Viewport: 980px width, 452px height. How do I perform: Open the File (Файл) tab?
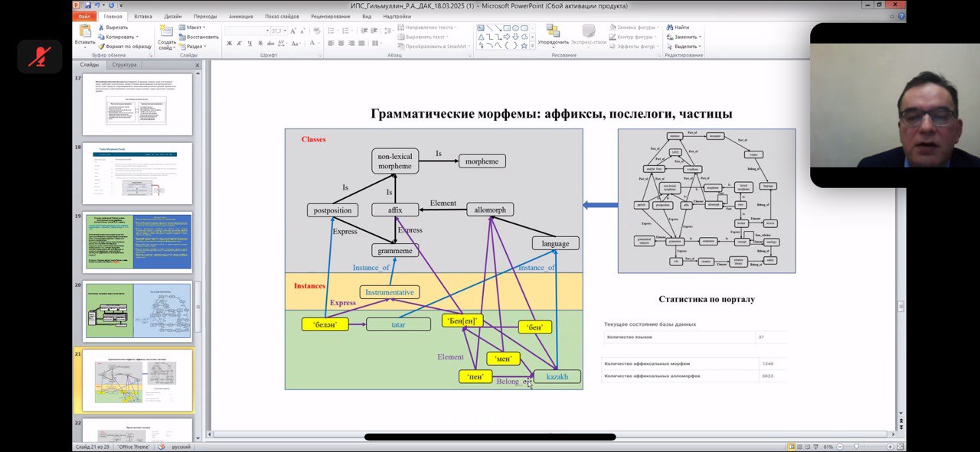[x=84, y=16]
